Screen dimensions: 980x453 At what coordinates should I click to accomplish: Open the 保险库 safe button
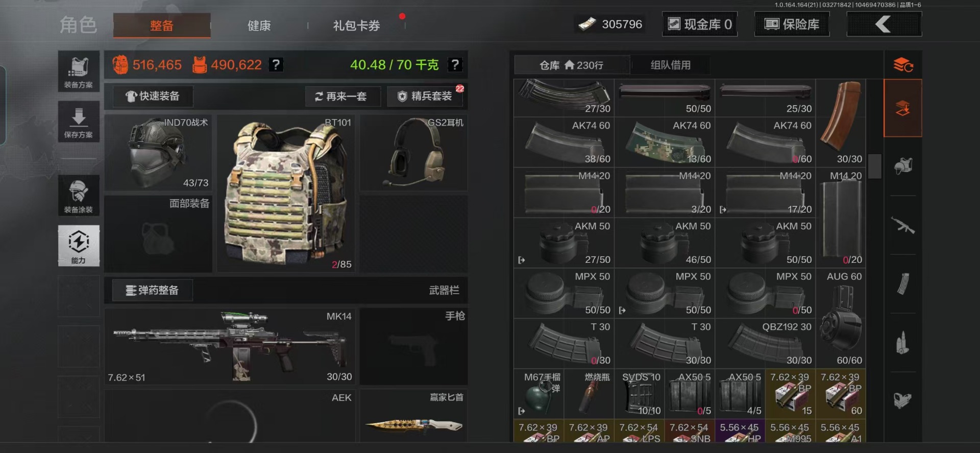pos(792,24)
